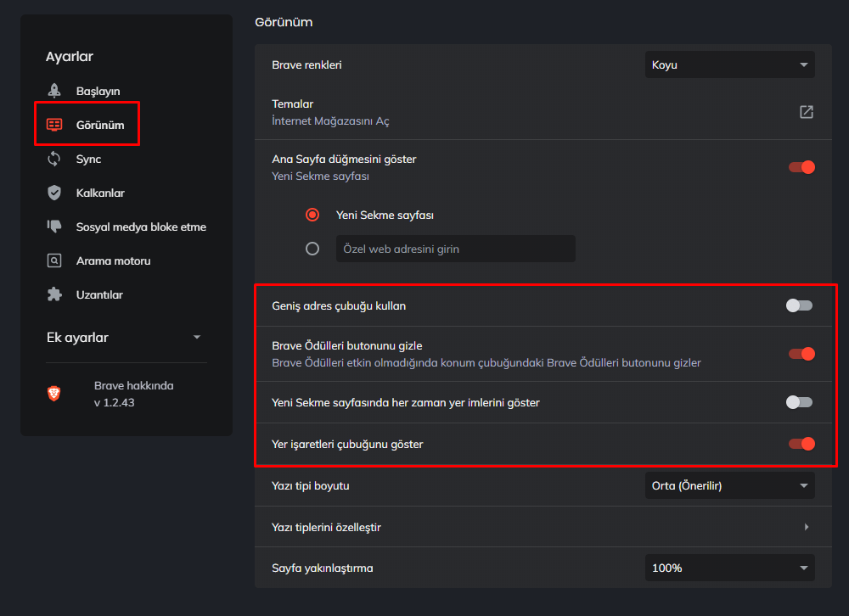
Task: Go to the Sync settings page
Action: (x=89, y=160)
